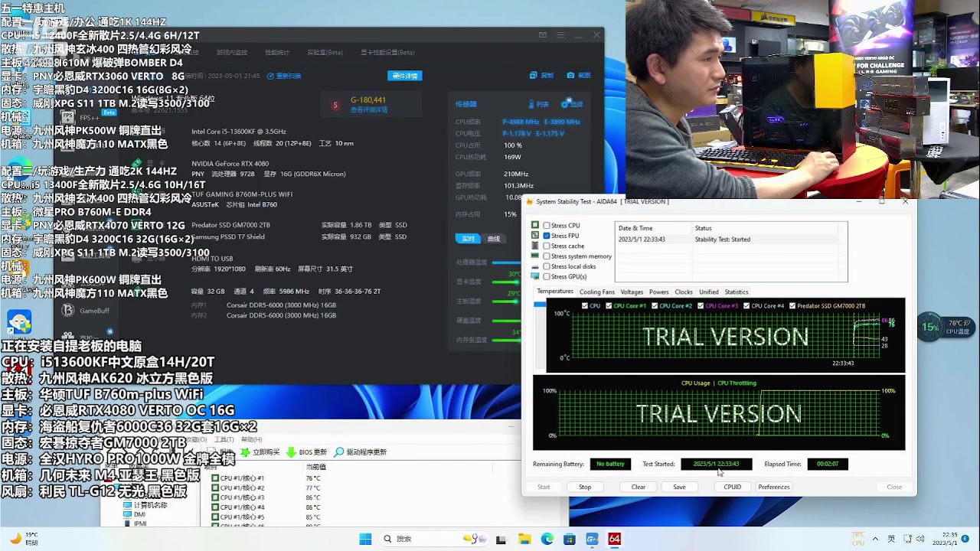
Task: Enable the Stress GPU(s) checkbox
Action: pyautogui.click(x=547, y=276)
